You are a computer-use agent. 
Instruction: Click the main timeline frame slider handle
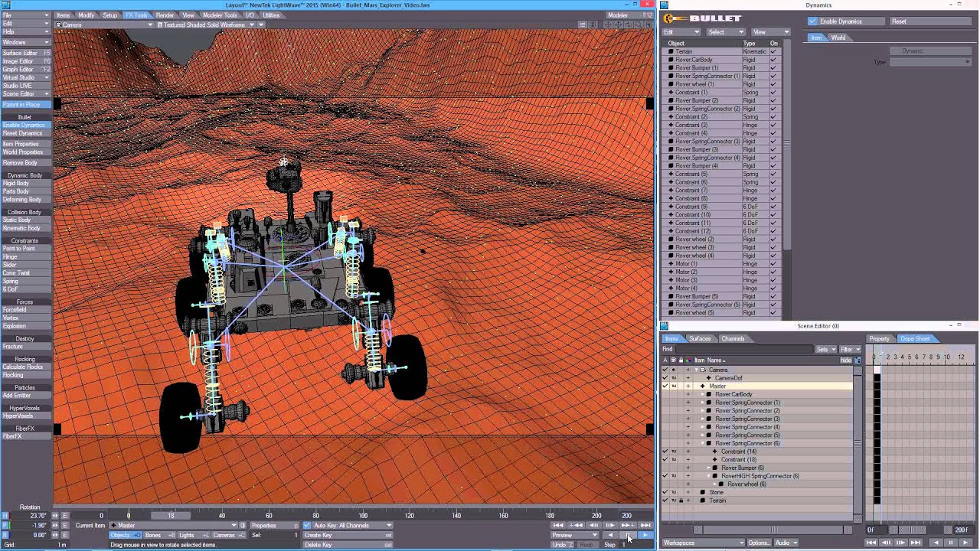[x=171, y=515]
